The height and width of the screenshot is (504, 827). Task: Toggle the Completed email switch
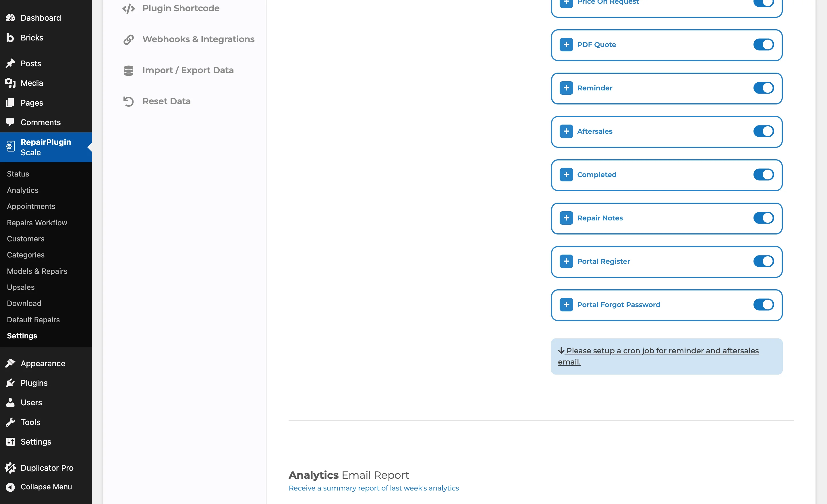pyautogui.click(x=764, y=175)
